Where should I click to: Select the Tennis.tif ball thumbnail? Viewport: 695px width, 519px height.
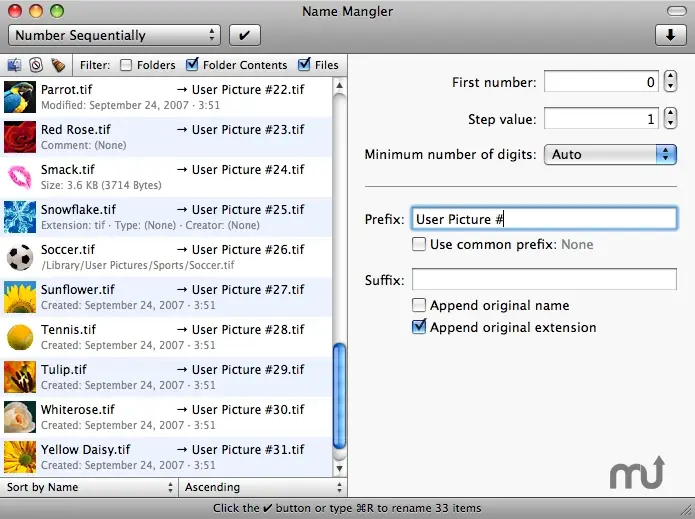20,337
